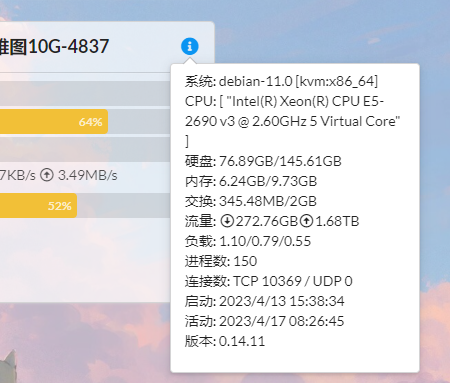
Task: Click the TCP 10369 / UDP 0 line
Action: pyautogui.click(x=269, y=281)
